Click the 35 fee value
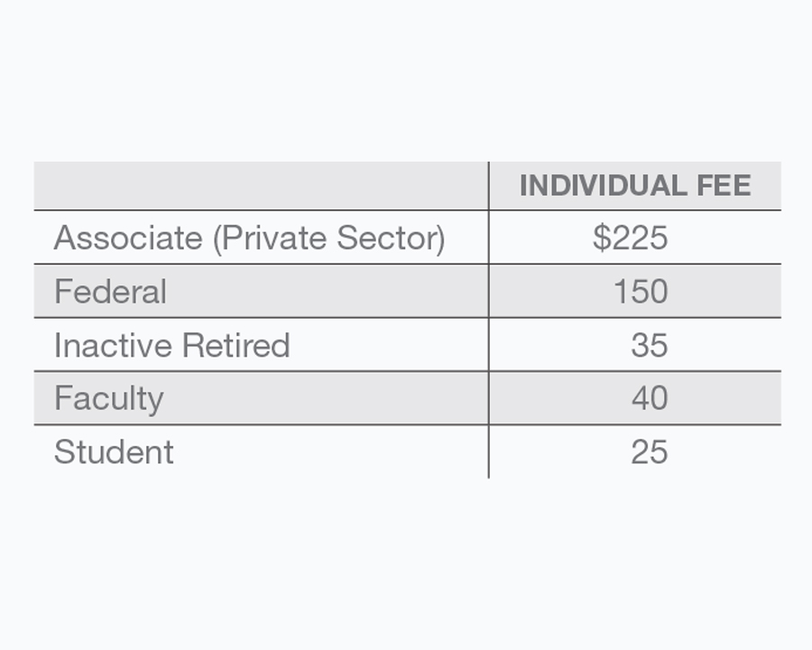812x650 pixels. [x=650, y=345]
